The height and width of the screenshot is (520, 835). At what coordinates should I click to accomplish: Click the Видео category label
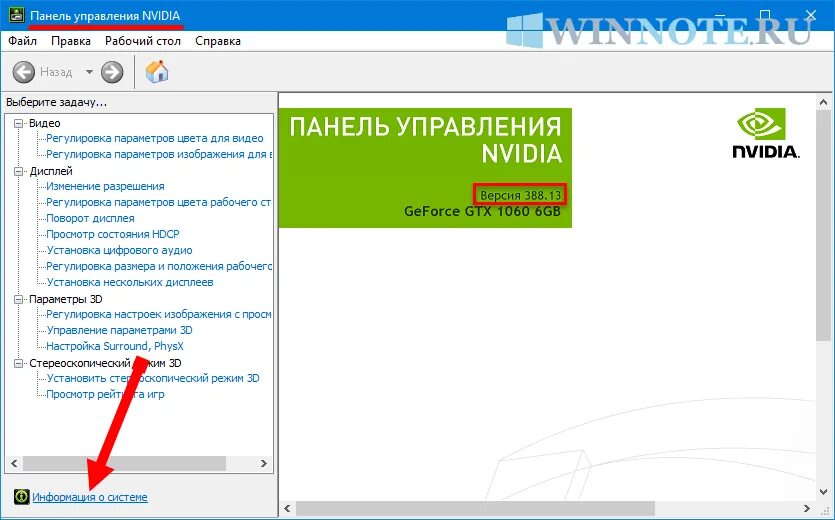tap(45, 123)
